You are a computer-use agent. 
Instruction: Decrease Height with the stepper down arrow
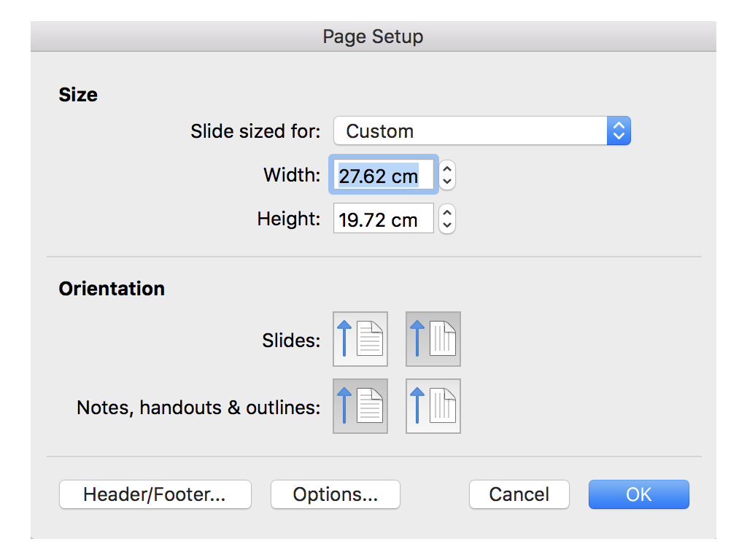click(448, 225)
